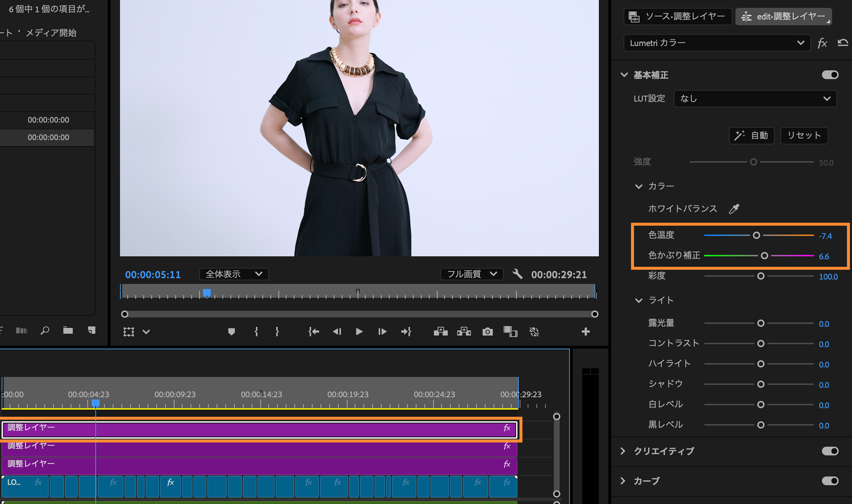
Task: Switch to ソース·調整レイヤー tab
Action: [x=677, y=16]
